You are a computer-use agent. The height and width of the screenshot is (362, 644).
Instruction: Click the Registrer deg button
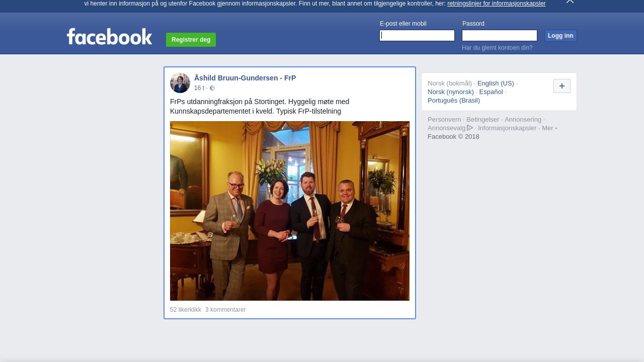click(191, 40)
